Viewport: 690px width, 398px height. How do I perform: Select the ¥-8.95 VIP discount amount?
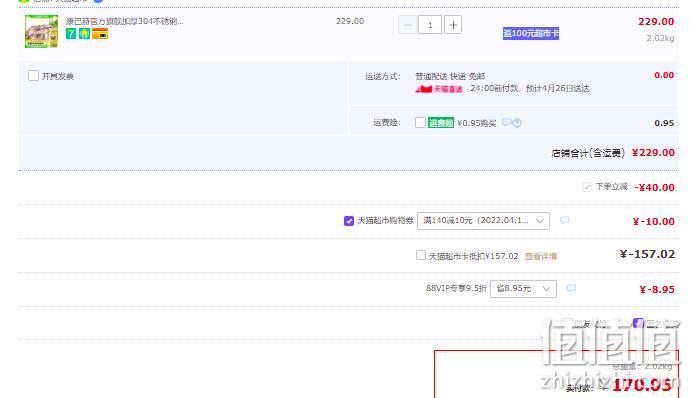tap(657, 290)
